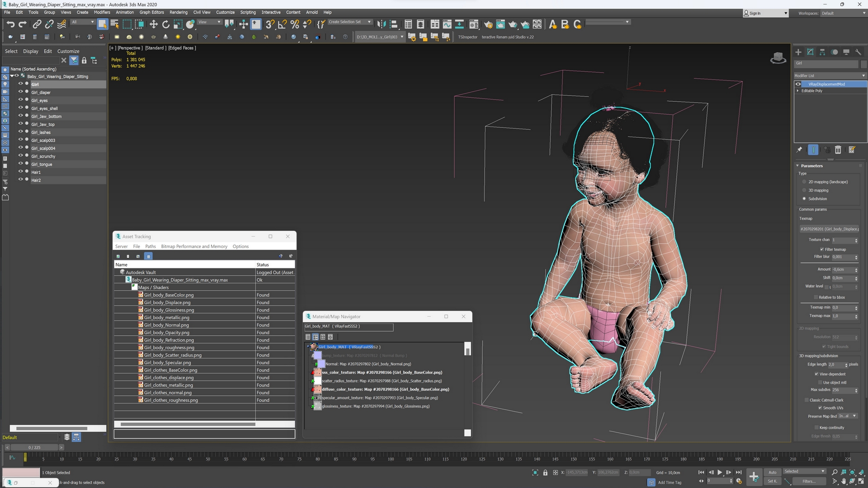Select the Select and Link chain tool

pos(37,24)
